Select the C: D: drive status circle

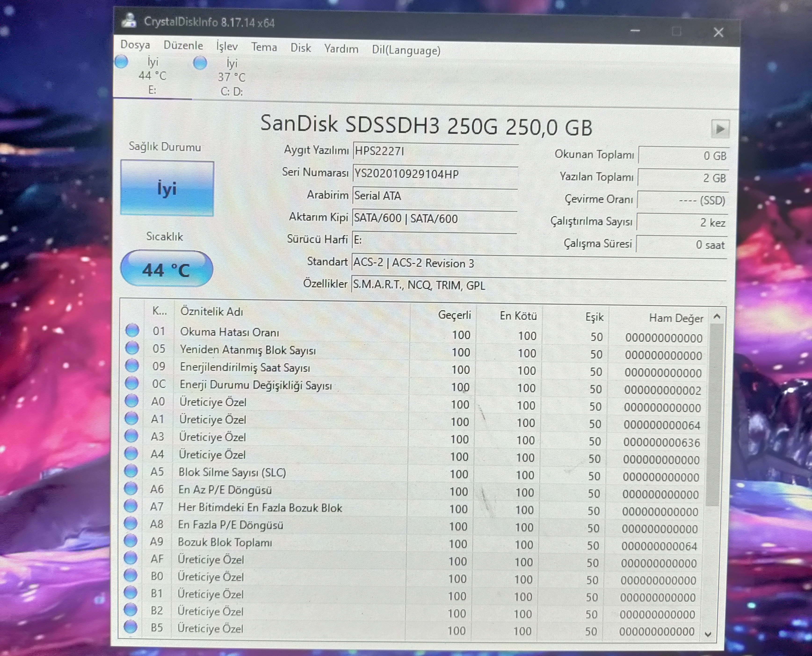[x=200, y=63]
